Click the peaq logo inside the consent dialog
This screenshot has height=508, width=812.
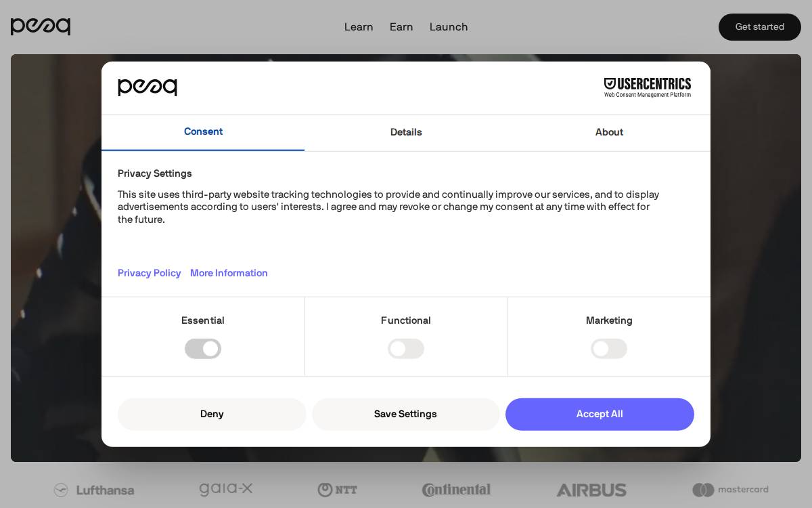(148, 87)
